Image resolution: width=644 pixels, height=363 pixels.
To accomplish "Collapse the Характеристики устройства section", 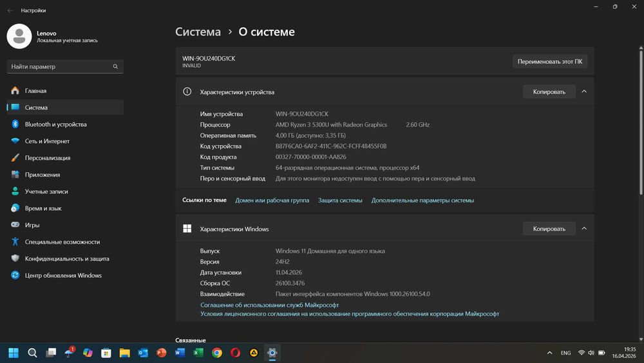I will pos(584,92).
